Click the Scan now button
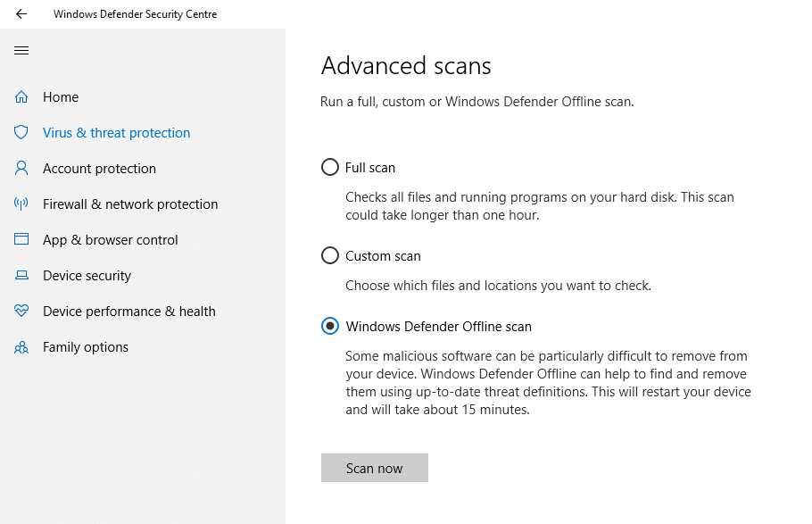812x524 pixels. 375,468
